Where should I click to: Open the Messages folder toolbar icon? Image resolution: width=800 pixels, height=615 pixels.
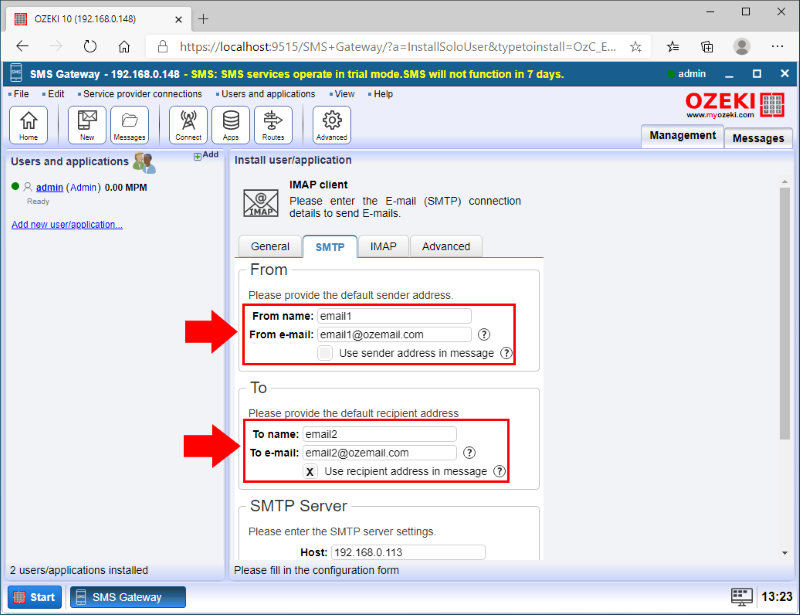pos(130,125)
